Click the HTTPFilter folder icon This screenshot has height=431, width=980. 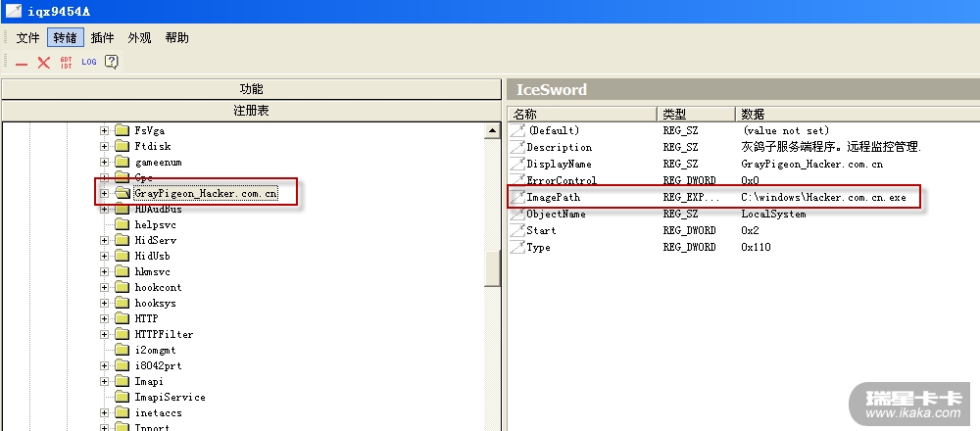coord(122,334)
